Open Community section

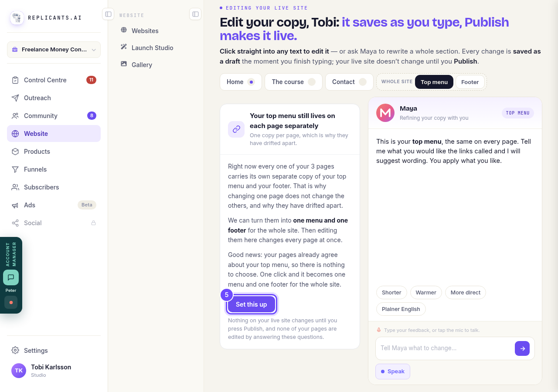54,115
